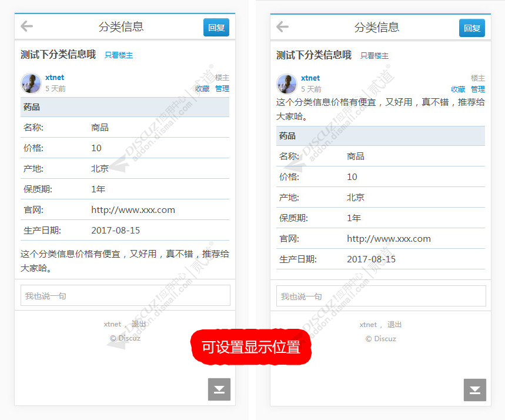Click xtnet username in right phone post
The height and width of the screenshot is (420, 505).
[x=310, y=78]
